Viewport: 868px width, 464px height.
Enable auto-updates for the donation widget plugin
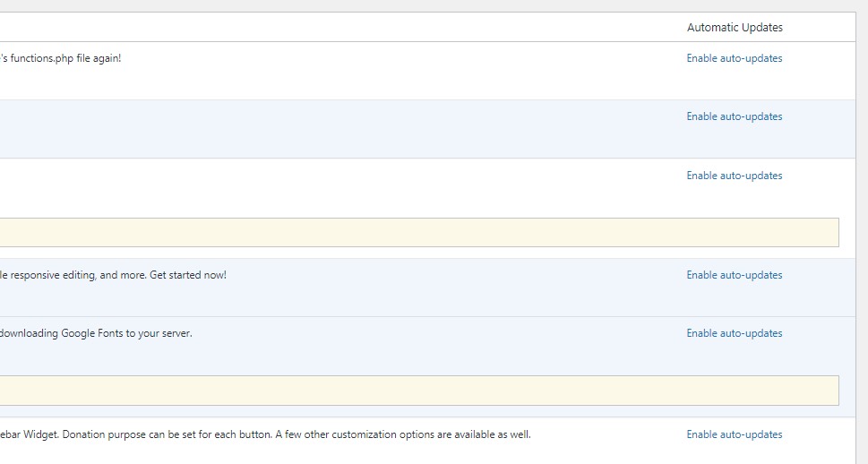click(x=734, y=434)
